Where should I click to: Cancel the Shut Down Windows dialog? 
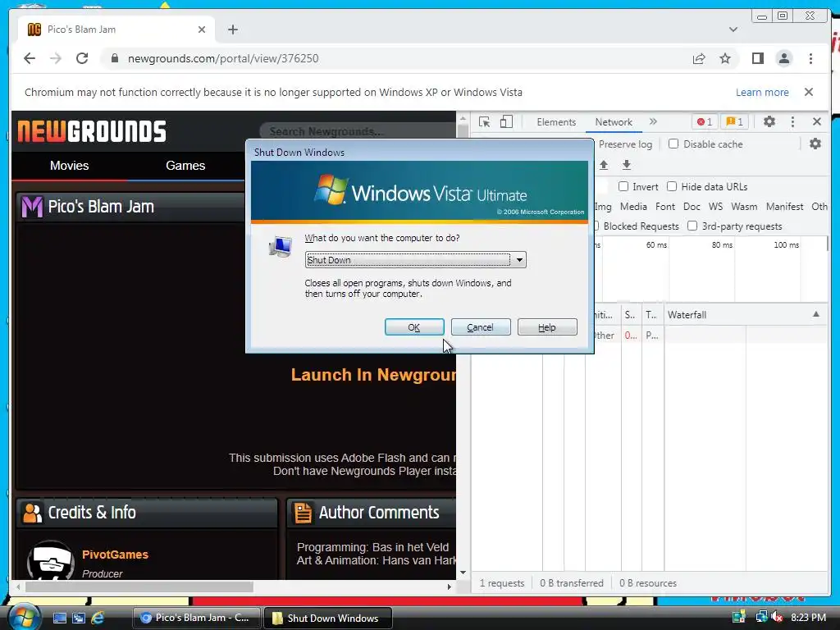(480, 326)
